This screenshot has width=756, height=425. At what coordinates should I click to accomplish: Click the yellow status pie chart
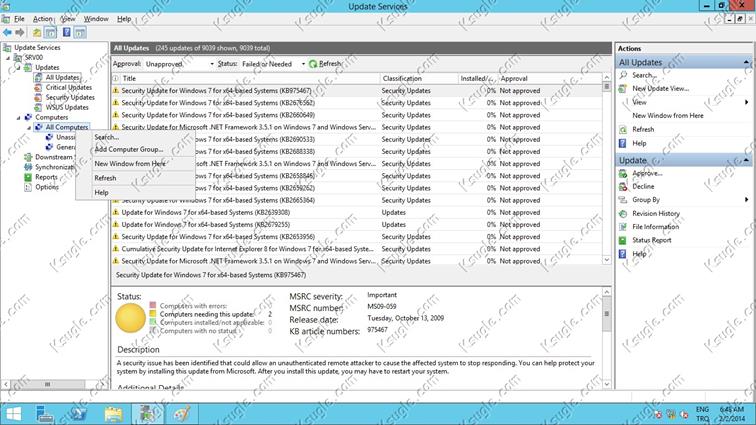coord(131,318)
